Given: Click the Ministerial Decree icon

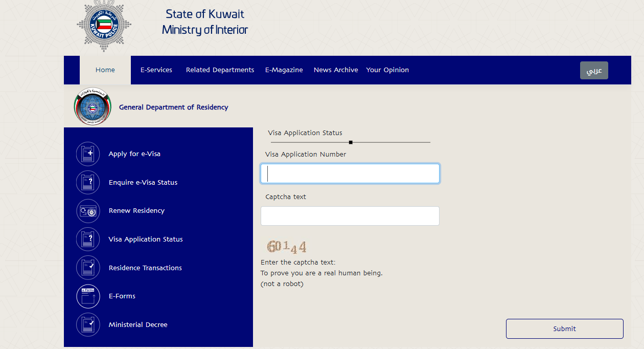Looking at the screenshot, I should (88, 325).
